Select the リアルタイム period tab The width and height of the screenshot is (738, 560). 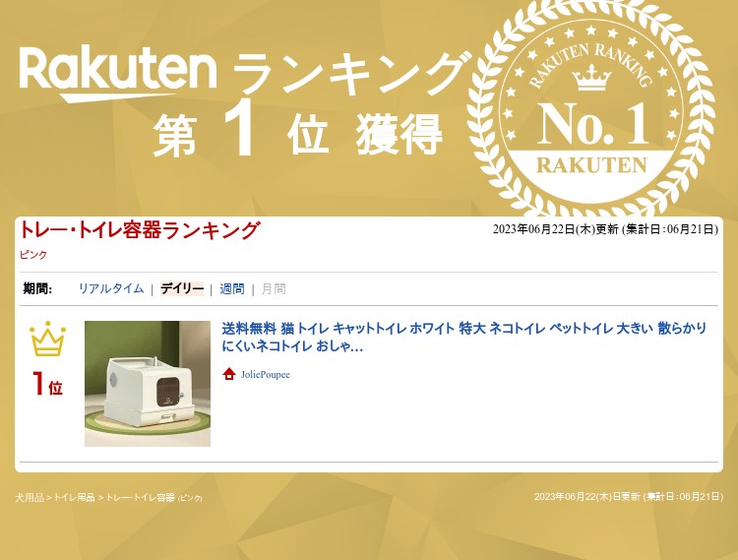[x=111, y=288]
